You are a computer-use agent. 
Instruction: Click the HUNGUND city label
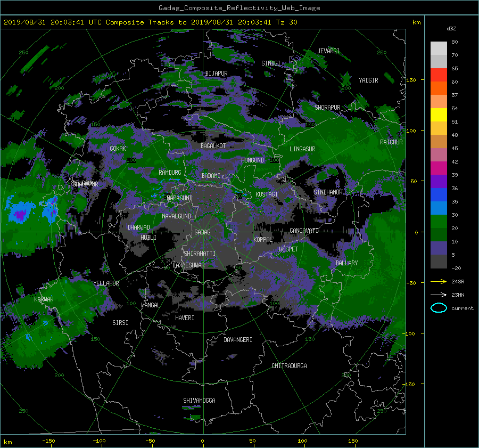[252, 160]
